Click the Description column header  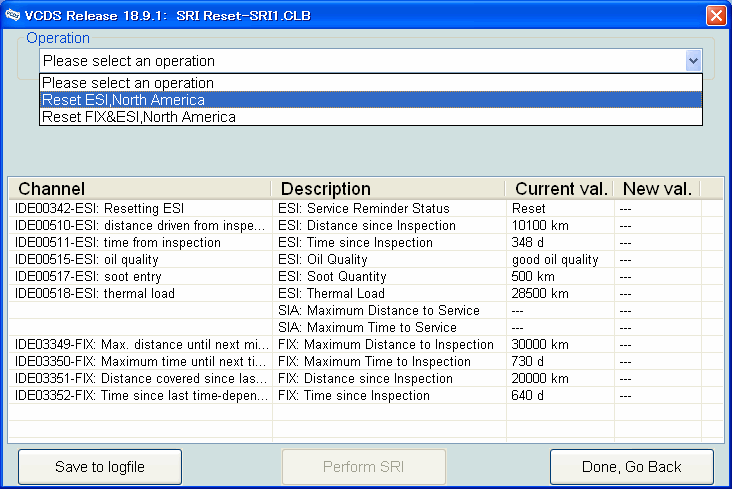[x=388, y=189]
